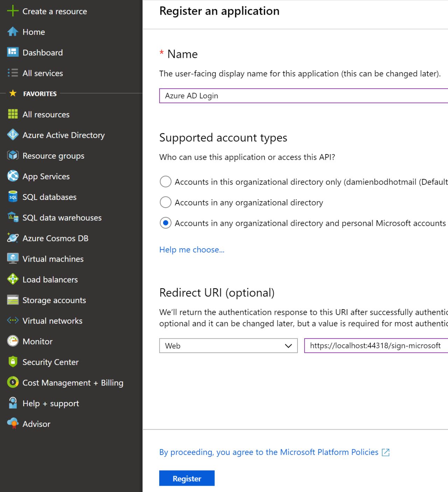Open the Azure Active Directory service
Image resolution: width=448 pixels, height=492 pixels.
[x=63, y=135]
